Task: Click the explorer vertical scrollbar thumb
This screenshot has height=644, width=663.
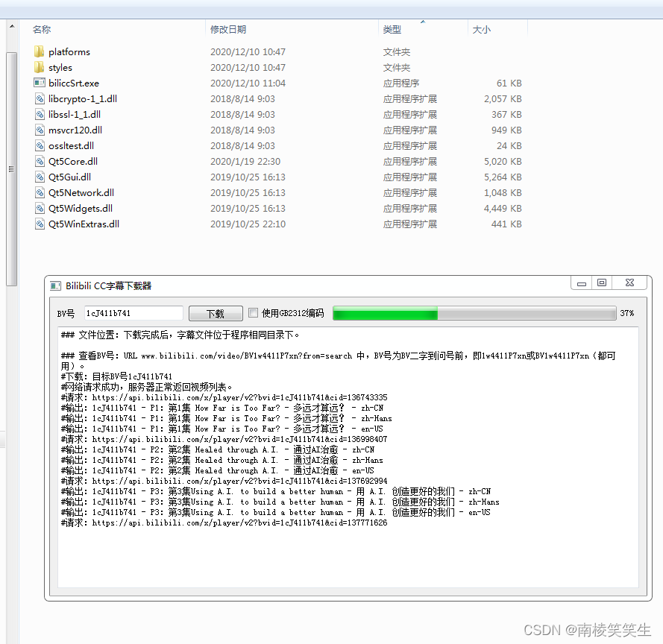Action: (12, 169)
